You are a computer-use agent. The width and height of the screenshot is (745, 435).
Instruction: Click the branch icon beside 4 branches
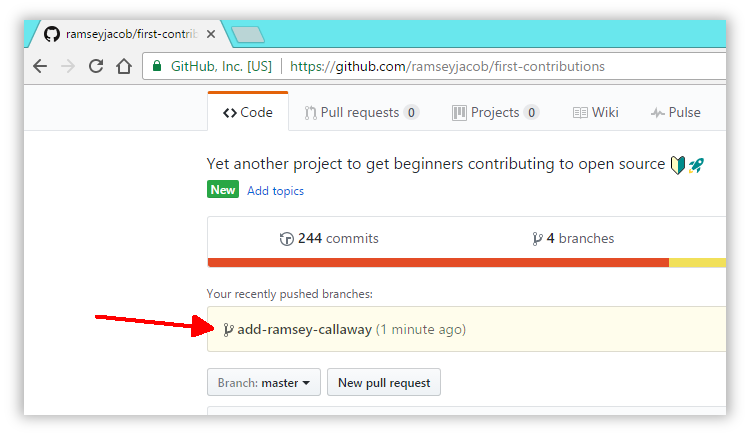click(537, 238)
